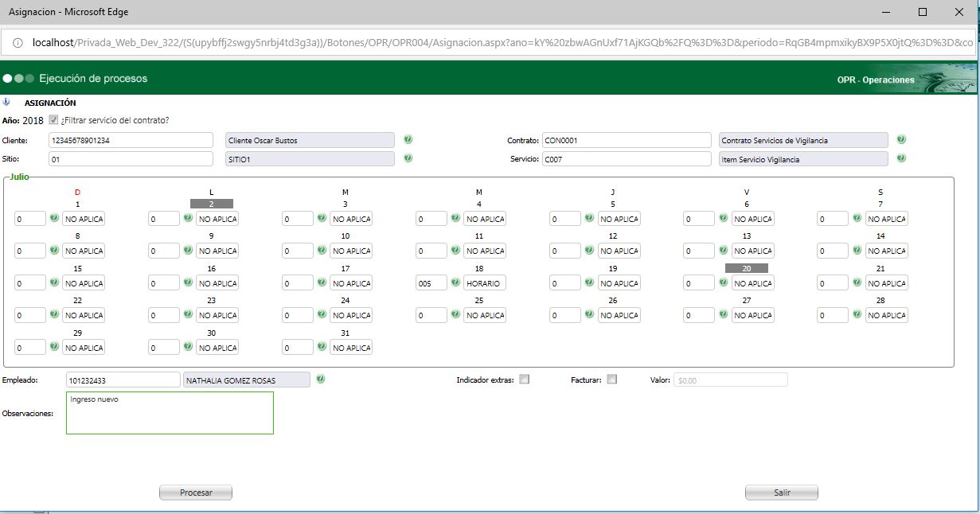Click the lookup icon for day 28
The height and width of the screenshot is (514, 980).
point(857,314)
